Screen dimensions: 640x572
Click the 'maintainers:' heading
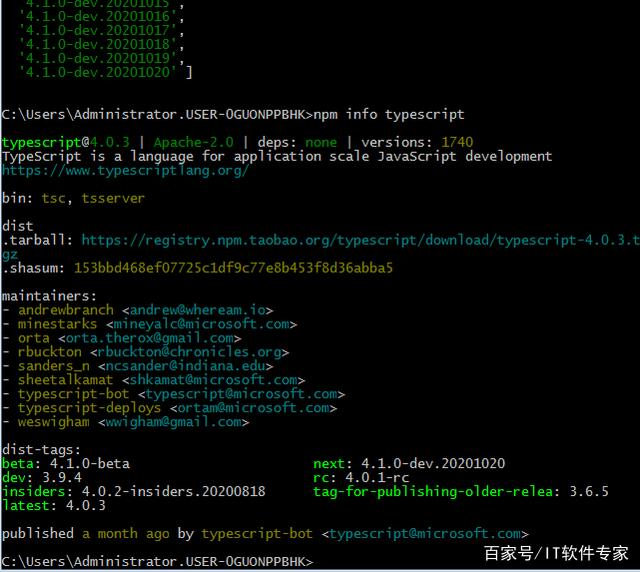pos(49,296)
